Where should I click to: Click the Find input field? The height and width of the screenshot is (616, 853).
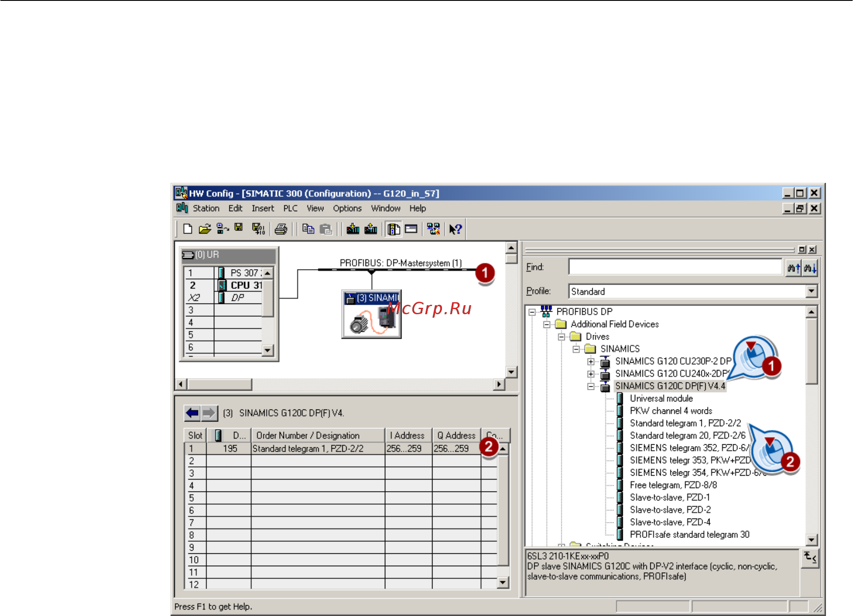click(x=675, y=267)
